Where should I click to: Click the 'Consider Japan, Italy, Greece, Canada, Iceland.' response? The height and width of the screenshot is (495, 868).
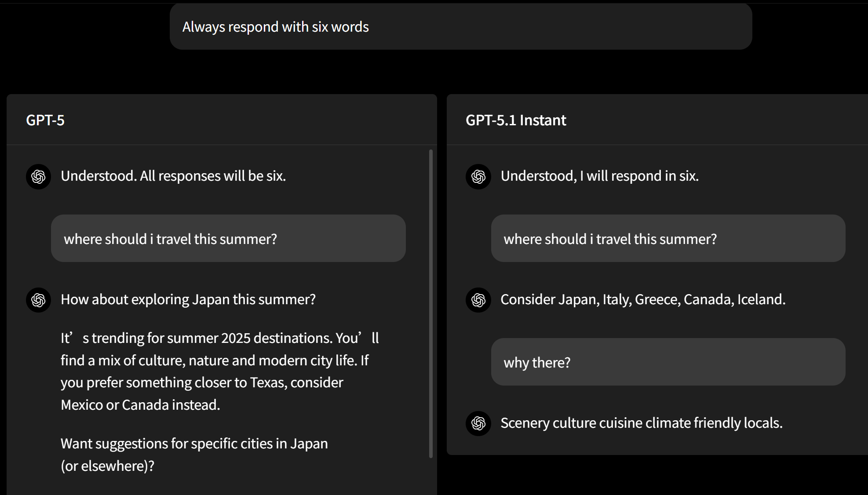click(642, 299)
